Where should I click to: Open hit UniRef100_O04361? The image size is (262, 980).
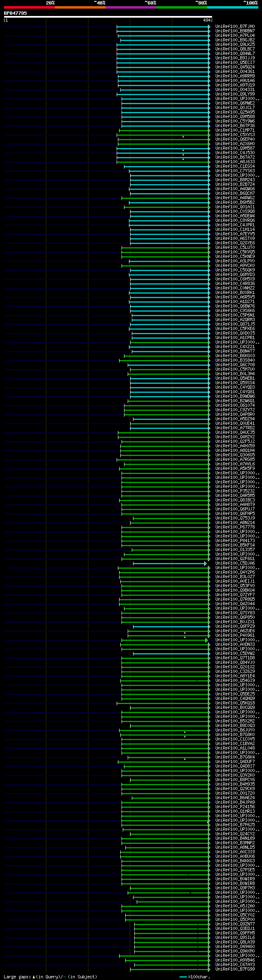coord(235,72)
